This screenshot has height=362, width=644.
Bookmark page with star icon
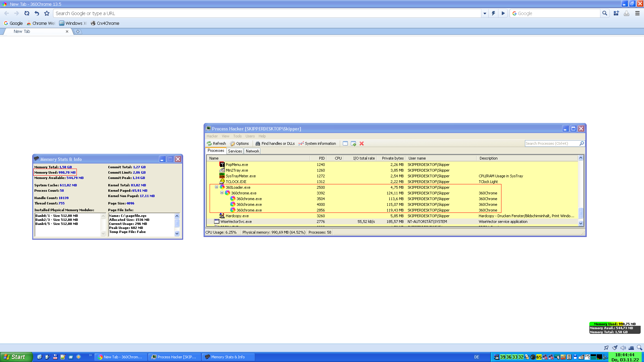click(x=47, y=13)
